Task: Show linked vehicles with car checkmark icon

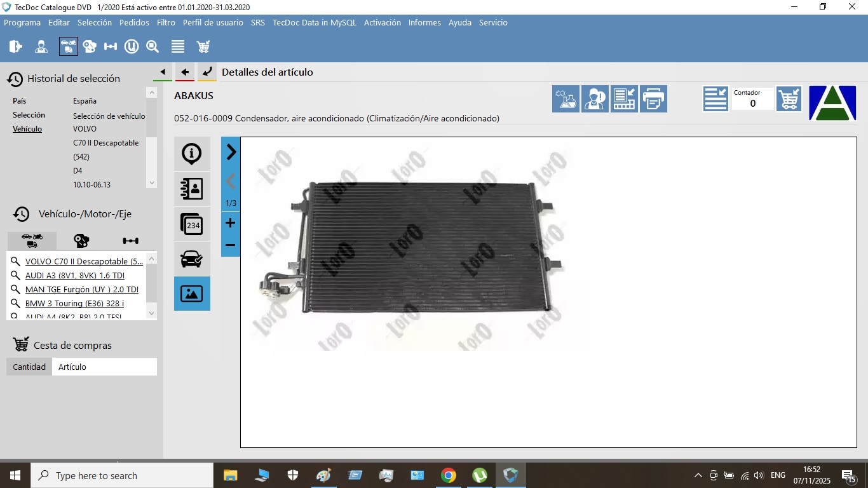Action: click(x=191, y=259)
